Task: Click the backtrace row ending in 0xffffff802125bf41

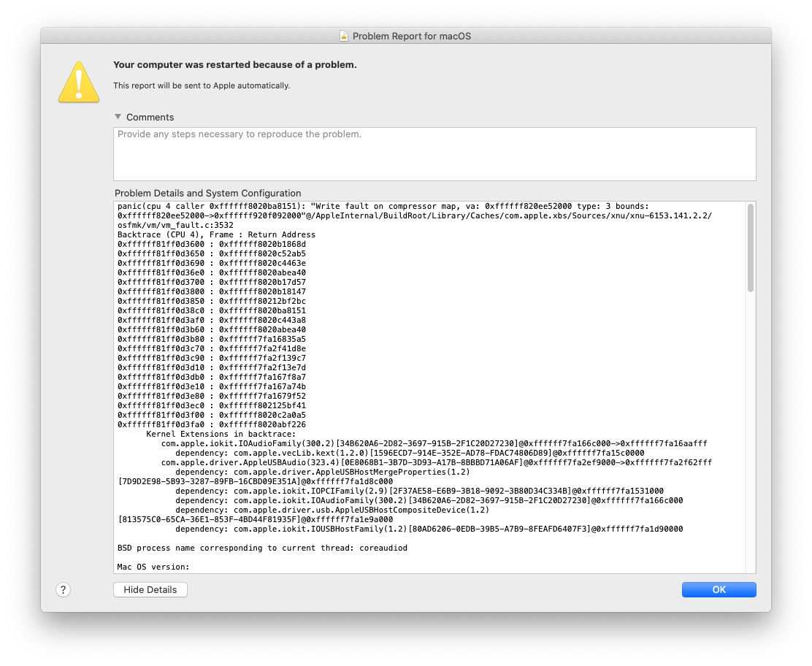Action: tap(212, 405)
